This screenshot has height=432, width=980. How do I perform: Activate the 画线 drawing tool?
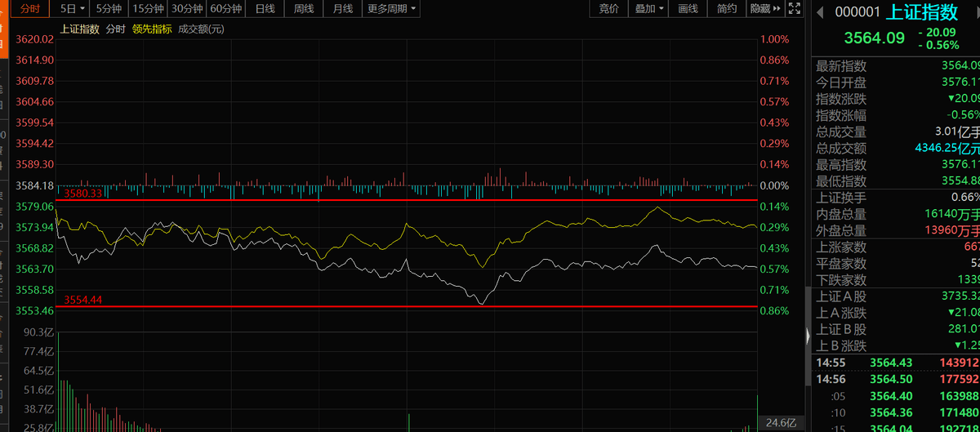(x=688, y=9)
